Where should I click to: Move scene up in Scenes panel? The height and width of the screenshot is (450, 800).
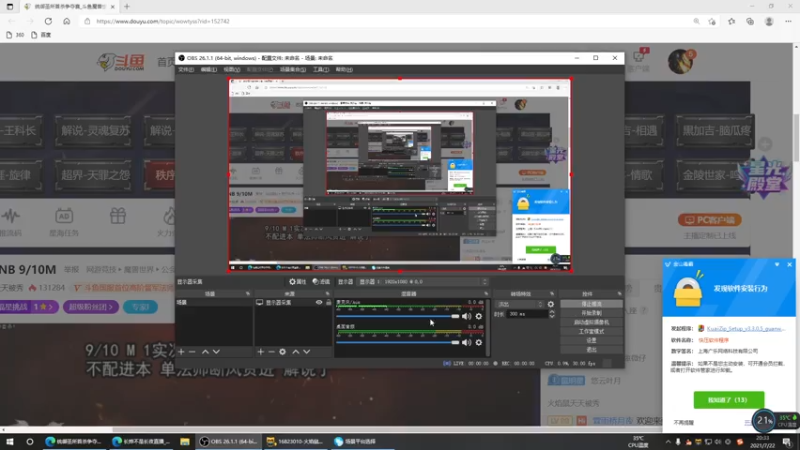pyautogui.click(x=205, y=352)
